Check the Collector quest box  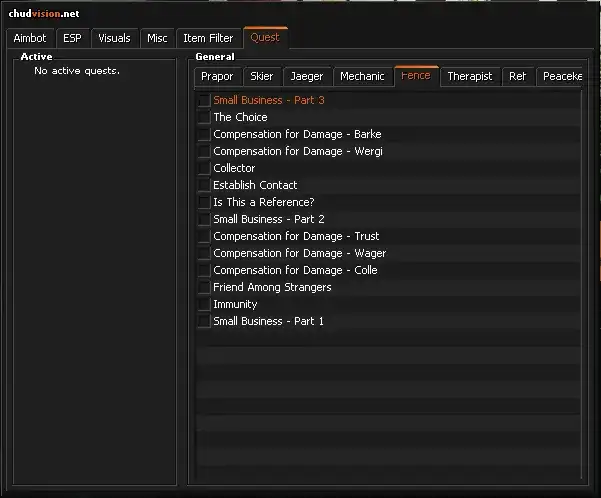coord(204,169)
